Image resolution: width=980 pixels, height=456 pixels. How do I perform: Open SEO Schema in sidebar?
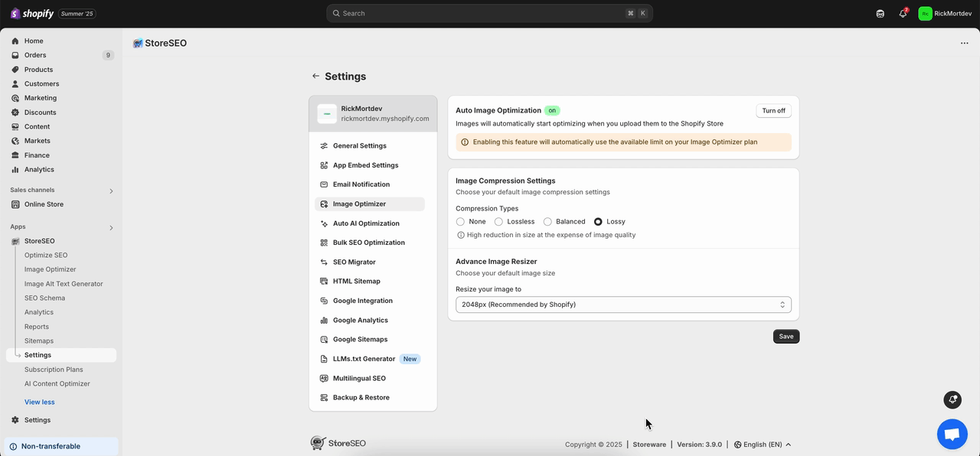click(44, 298)
